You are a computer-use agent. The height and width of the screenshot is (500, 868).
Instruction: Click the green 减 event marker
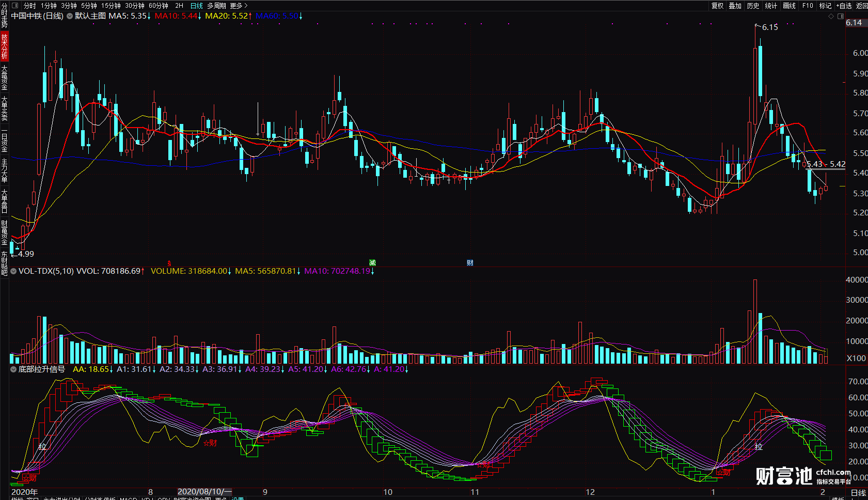coord(372,263)
